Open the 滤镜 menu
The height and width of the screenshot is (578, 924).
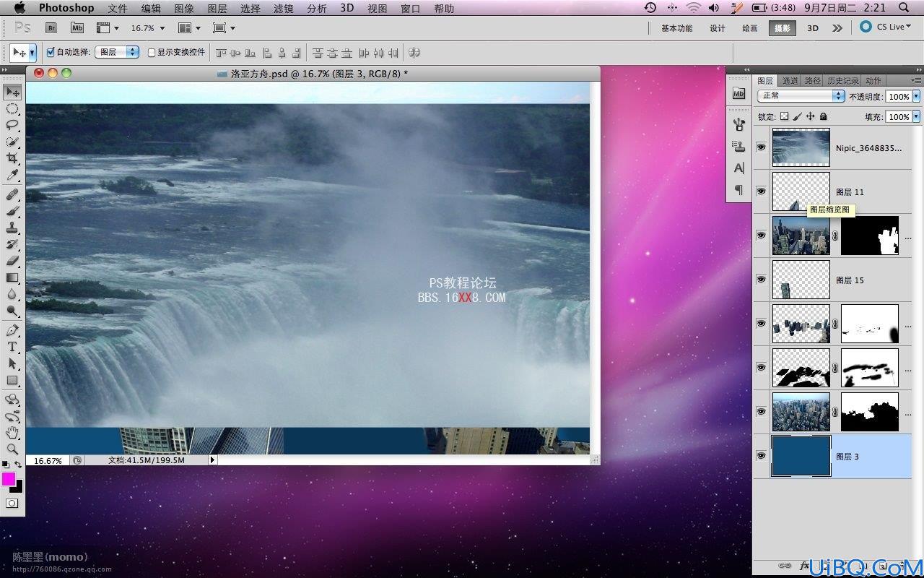click(284, 8)
